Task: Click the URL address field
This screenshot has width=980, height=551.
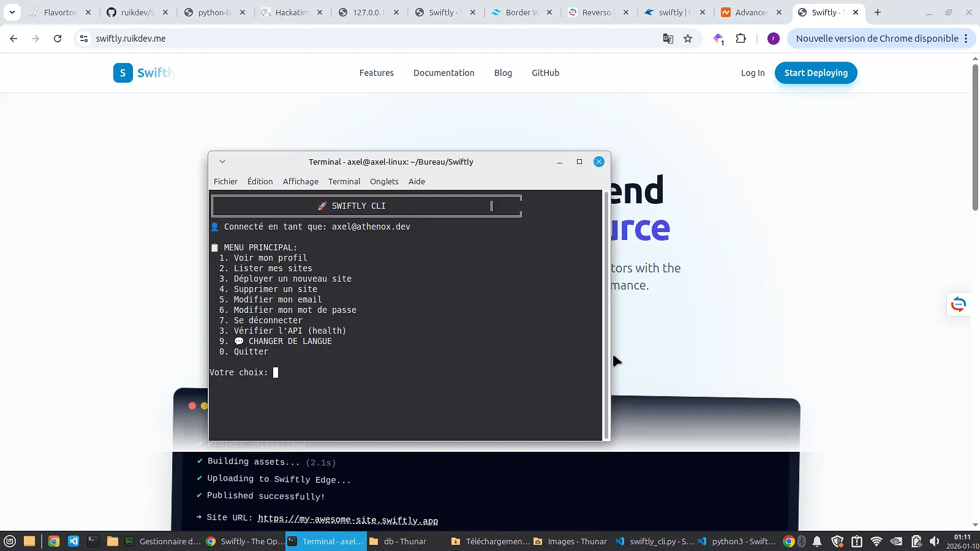Action: [367, 39]
